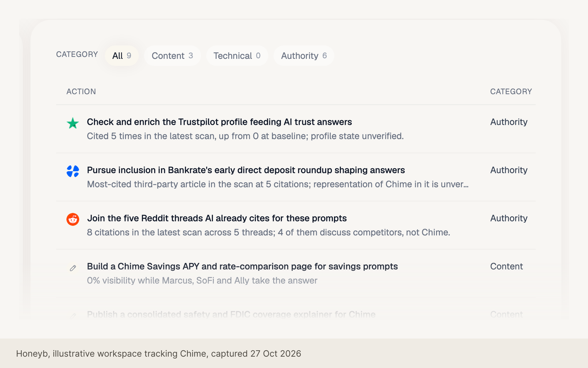Click the Authority cell in the Bankrate row
This screenshot has width=588, height=368.
point(508,170)
